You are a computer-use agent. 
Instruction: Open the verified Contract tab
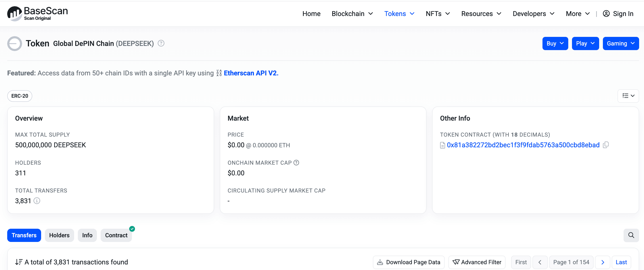click(x=116, y=235)
